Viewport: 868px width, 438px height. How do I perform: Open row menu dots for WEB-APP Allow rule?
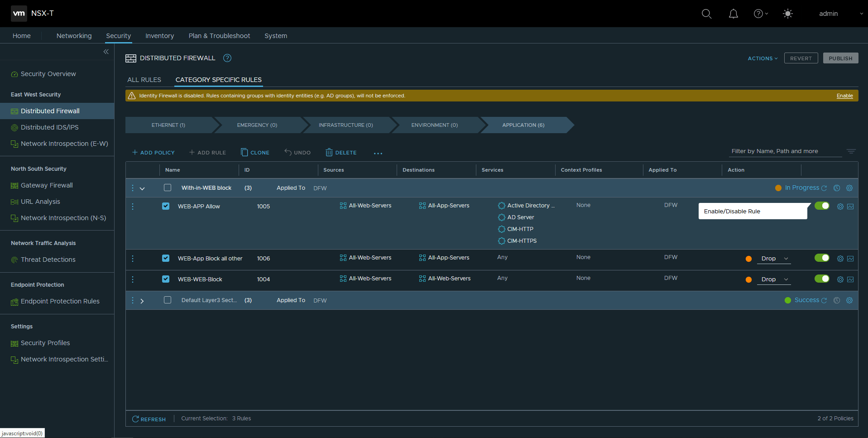[133, 207]
